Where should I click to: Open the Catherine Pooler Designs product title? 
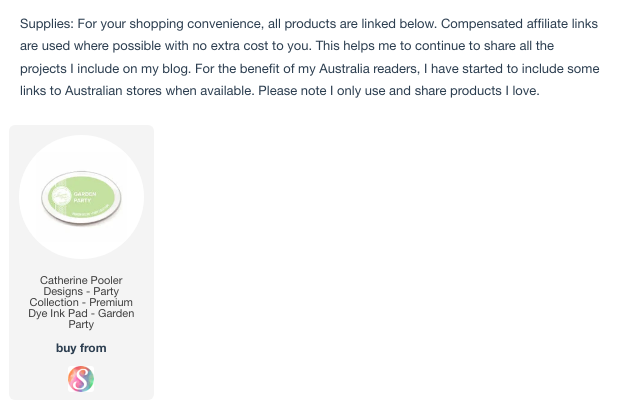click(x=81, y=302)
